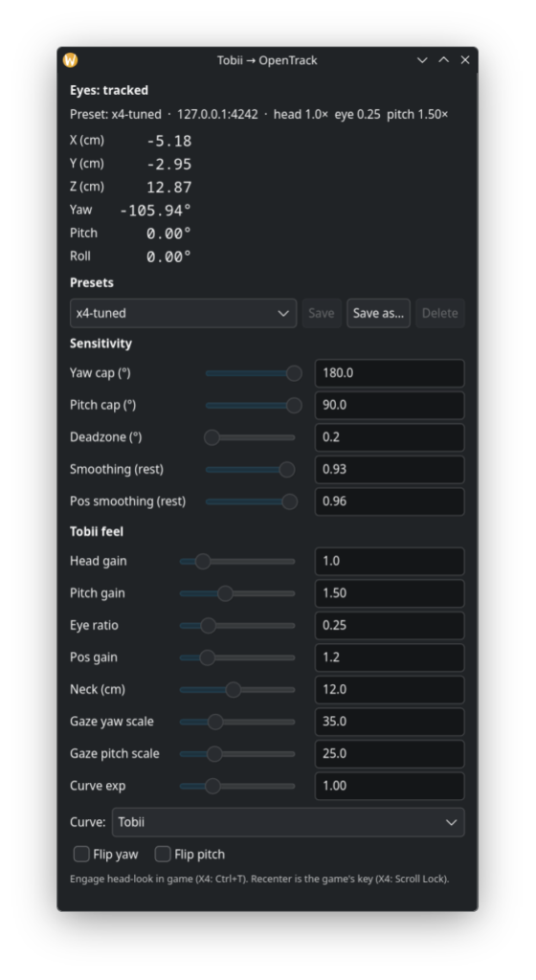This screenshot has height=980, width=536.
Task: Focus the Curve exp field showing 1.00
Action: (x=390, y=786)
